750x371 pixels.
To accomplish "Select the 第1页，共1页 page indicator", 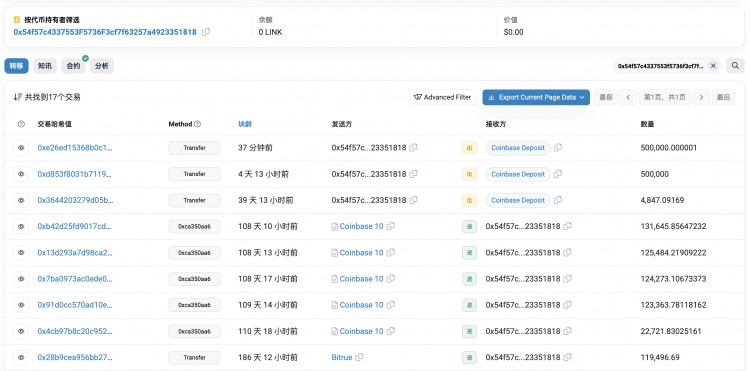I will click(665, 97).
